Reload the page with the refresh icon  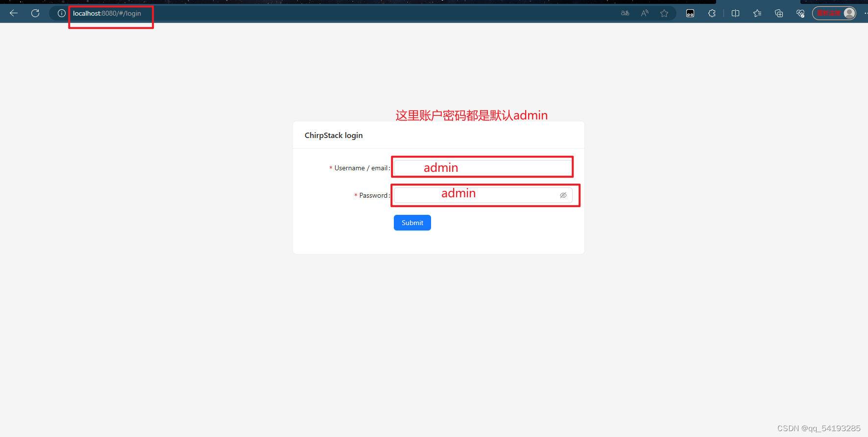tap(35, 13)
